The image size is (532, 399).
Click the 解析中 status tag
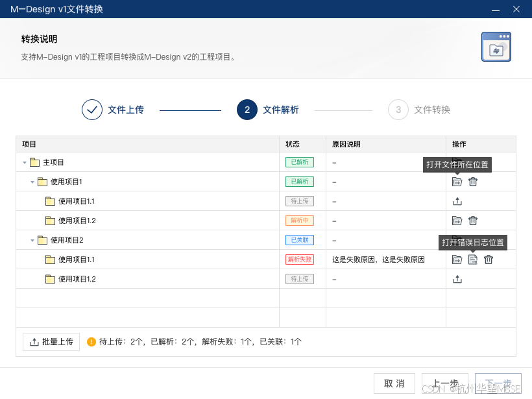point(300,221)
